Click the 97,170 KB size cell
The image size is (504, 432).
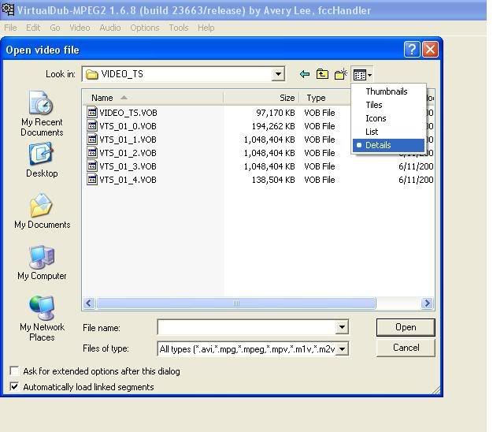click(x=276, y=113)
